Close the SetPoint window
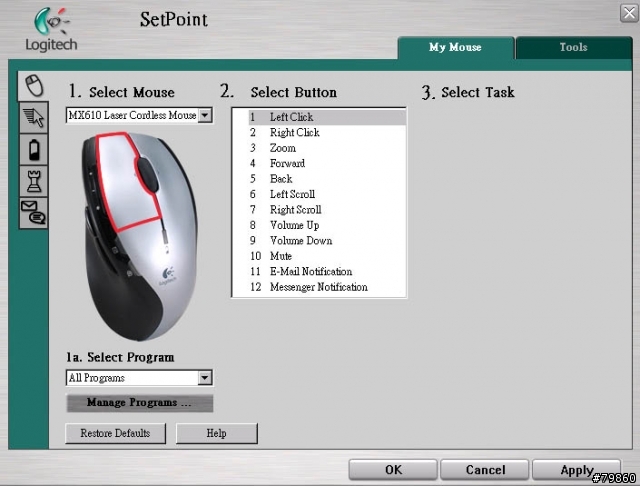The height and width of the screenshot is (486, 640). pos(629,13)
